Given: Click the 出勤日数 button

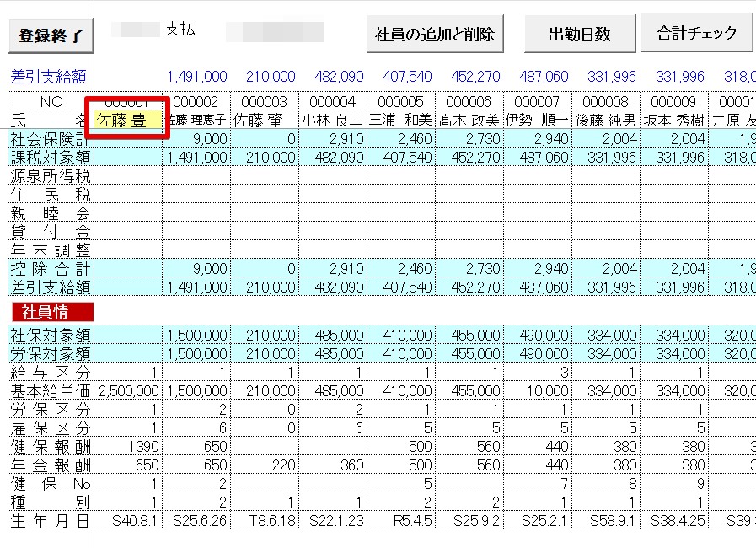Looking at the screenshot, I should pyautogui.click(x=580, y=34).
